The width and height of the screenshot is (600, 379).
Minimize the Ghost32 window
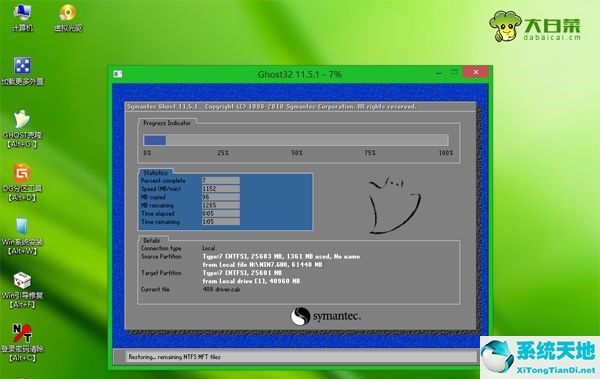coord(439,73)
